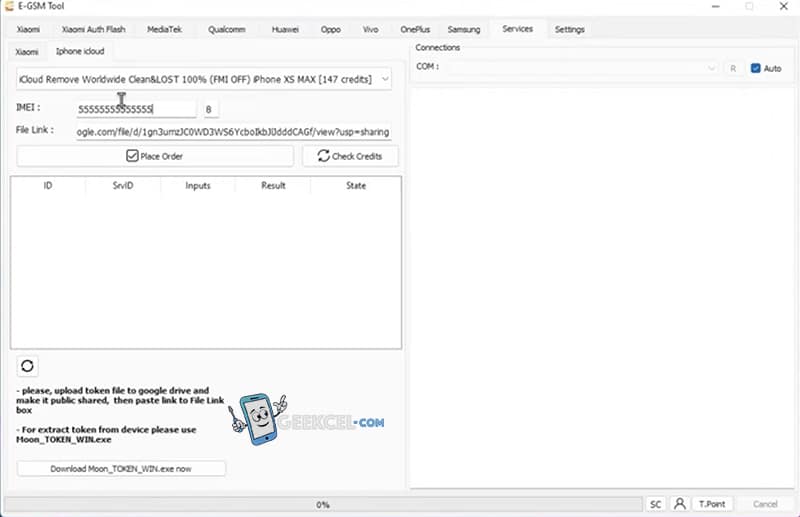
Task: Switch to the Xiaomi services sub-tab
Action: tap(27, 52)
